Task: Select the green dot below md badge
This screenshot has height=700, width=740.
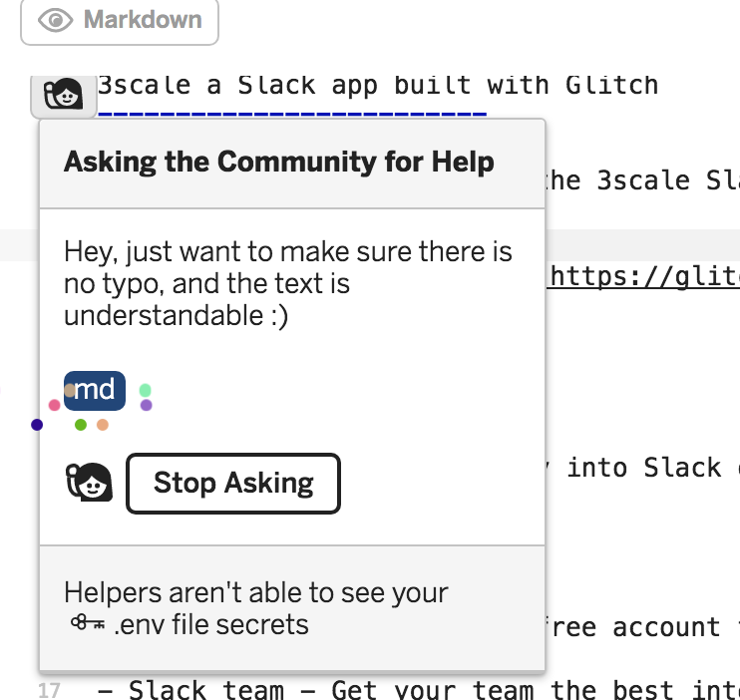Action: pos(81,425)
